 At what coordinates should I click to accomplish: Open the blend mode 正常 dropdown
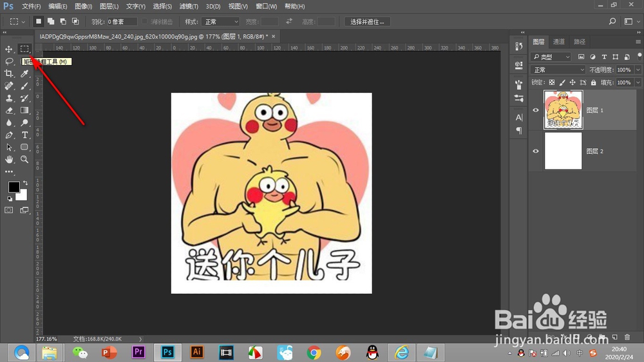click(558, 70)
